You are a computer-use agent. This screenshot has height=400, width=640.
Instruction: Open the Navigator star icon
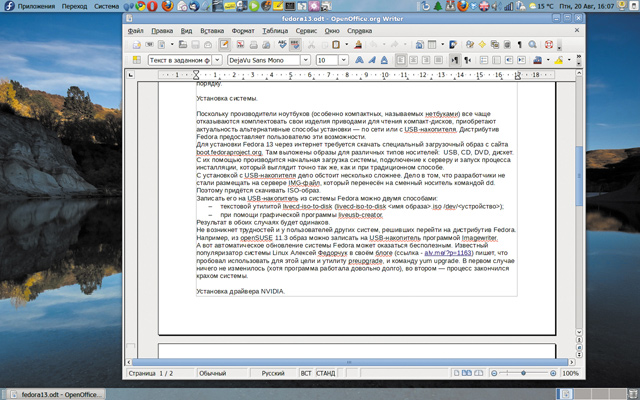point(482,45)
